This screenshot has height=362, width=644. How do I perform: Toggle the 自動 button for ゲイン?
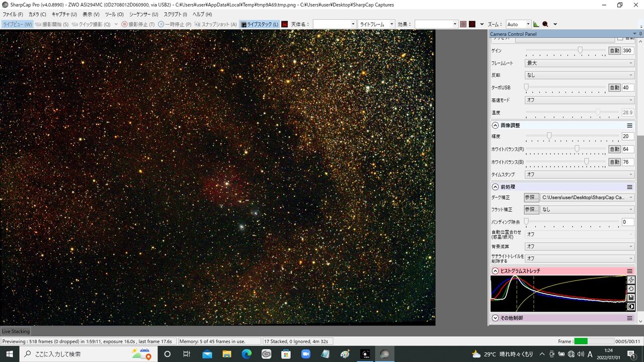[x=614, y=51]
